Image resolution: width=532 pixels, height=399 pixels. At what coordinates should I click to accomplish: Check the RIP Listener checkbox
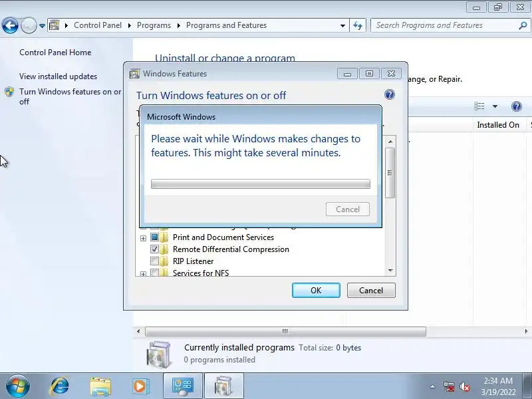154,261
